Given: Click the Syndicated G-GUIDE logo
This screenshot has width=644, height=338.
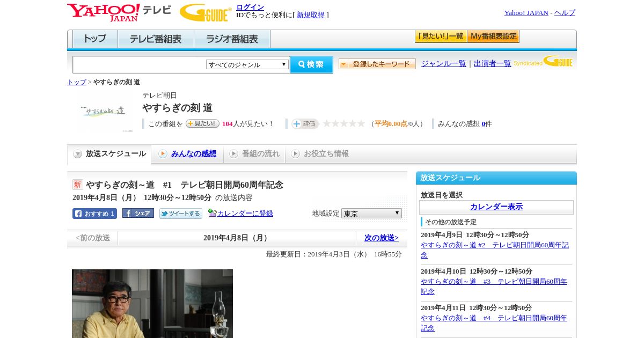Looking at the screenshot, I should (543, 62).
